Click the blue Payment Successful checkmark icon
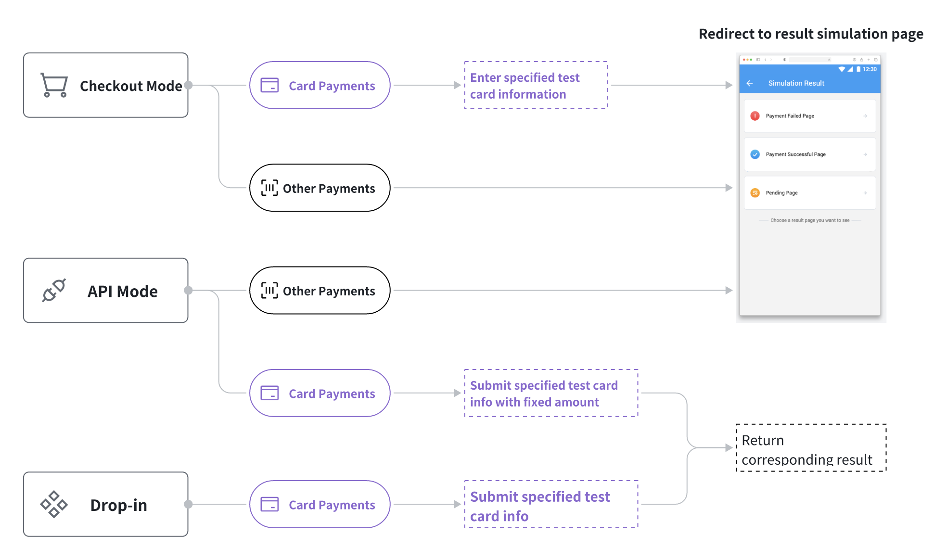Image resolution: width=947 pixels, height=560 pixels. point(755,154)
